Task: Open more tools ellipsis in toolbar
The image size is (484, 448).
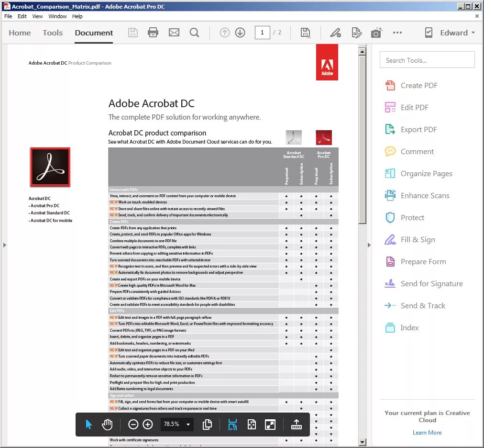Action: (397, 33)
